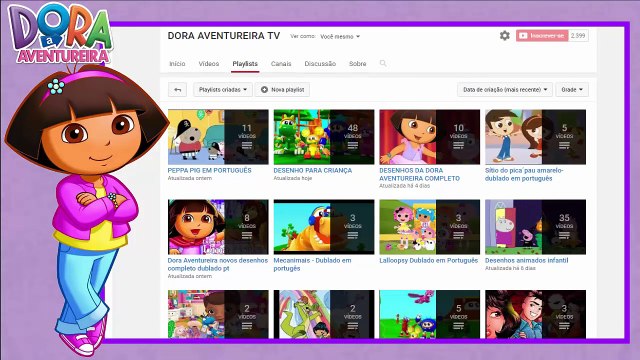The image size is (640, 360).
Task: Open the DESENHO PARA CRIANÇA playlist link
Action: (x=313, y=171)
